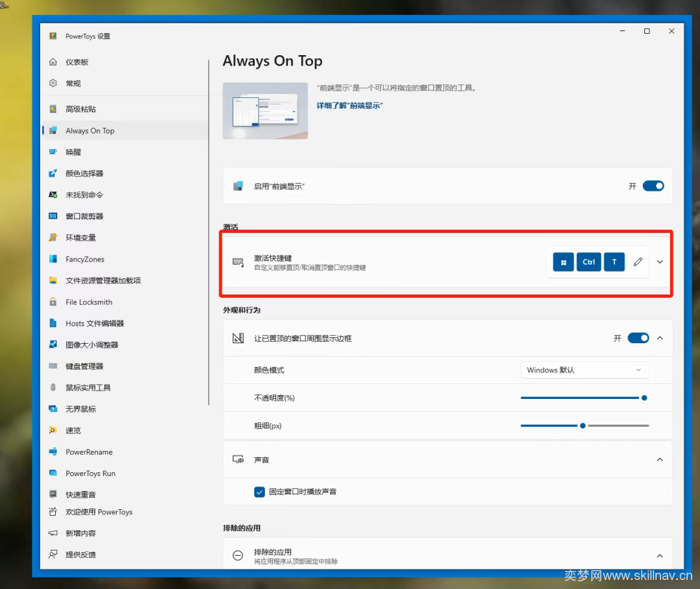The width and height of the screenshot is (700, 589).
Task: Click the 无界鼠标 icon
Action: click(x=53, y=409)
